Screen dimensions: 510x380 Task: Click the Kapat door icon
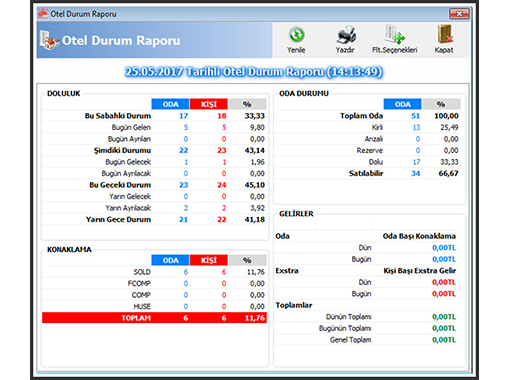click(x=445, y=34)
